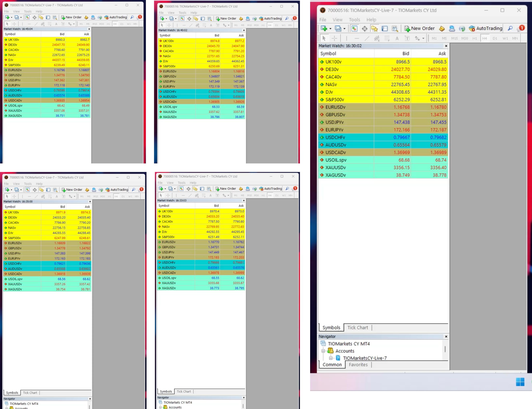Open arrows objects dropdown in 16:30:02 window
The width and height of the screenshot is (532, 409).
coord(423,38)
